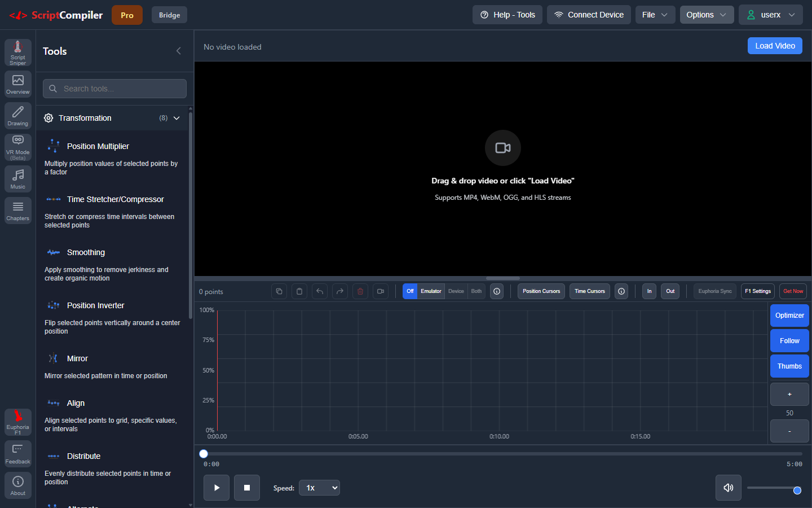Open the Overview sidebar panel
Viewport: 812px width, 508px height.
pos(18,84)
